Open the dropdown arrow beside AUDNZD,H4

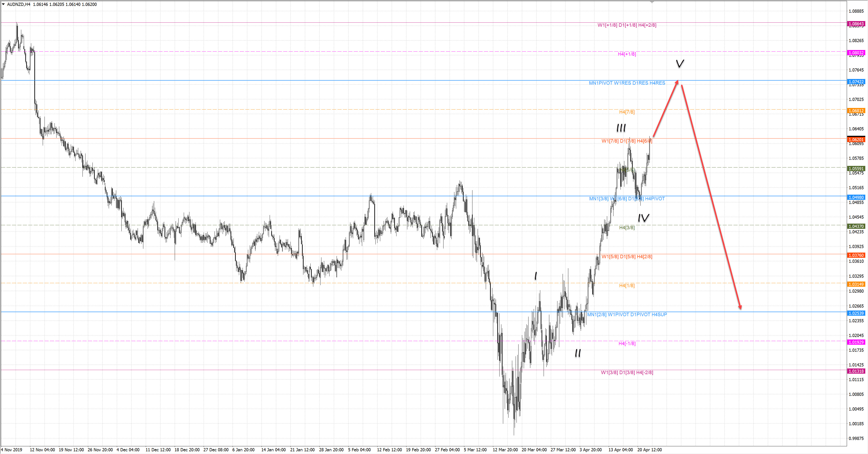click(3, 4)
